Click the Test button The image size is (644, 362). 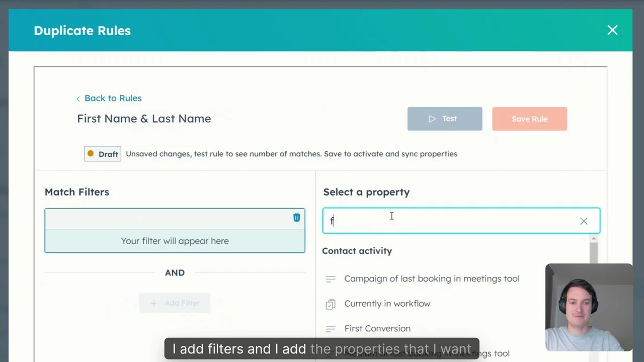point(445,119)
